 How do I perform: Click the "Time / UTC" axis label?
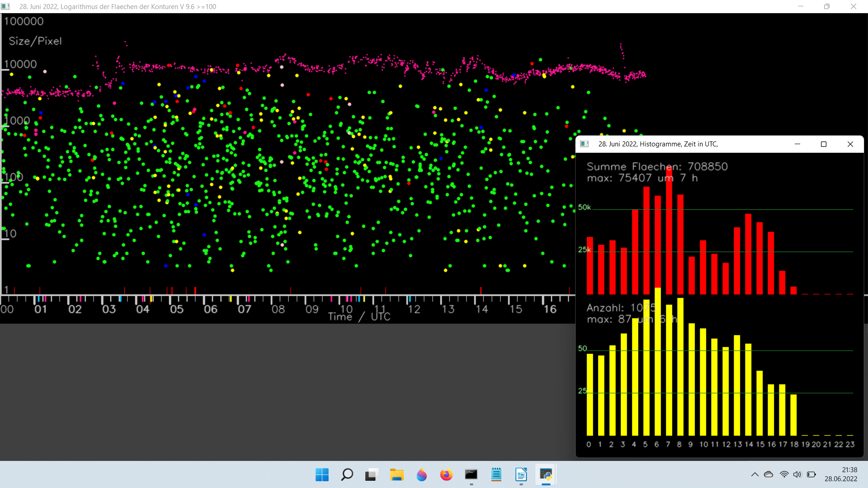[359, 317]
